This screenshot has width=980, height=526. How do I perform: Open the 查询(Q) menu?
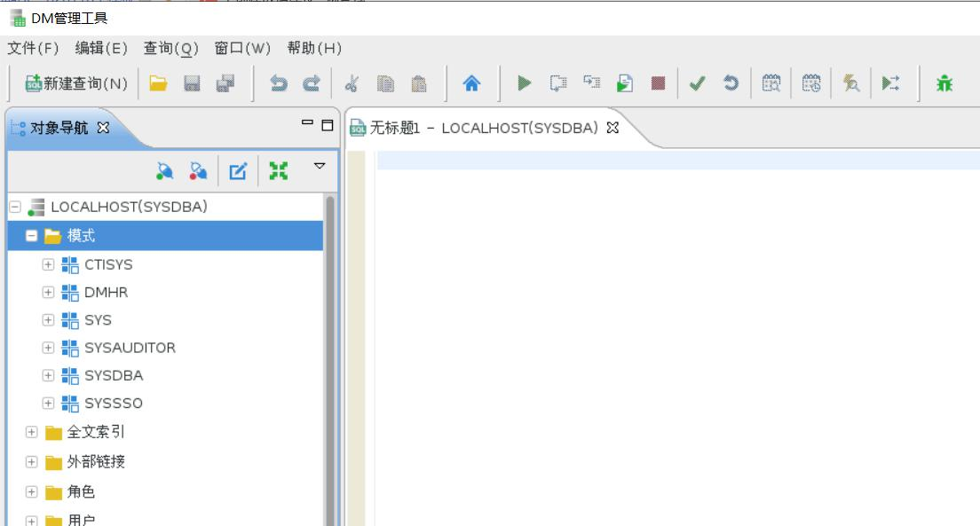pyautogui.click(x=170, y=48)
